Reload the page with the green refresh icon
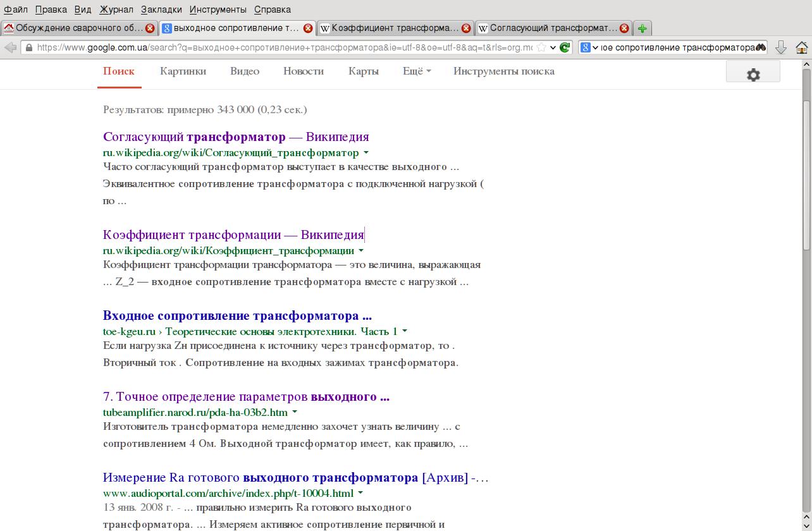 click(565, 47)
